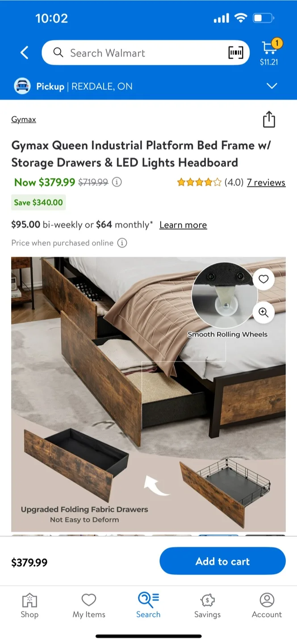Open the barcode scanner icon
The width and height of the screenshot is (297, 644).
236,53
